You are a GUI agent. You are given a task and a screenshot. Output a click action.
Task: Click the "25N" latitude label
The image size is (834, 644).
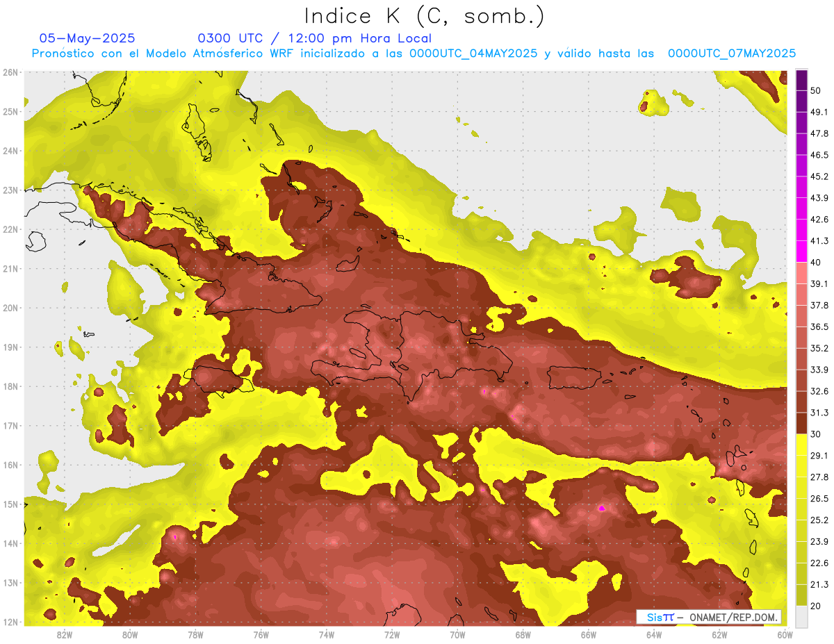[x=10, y=111]
